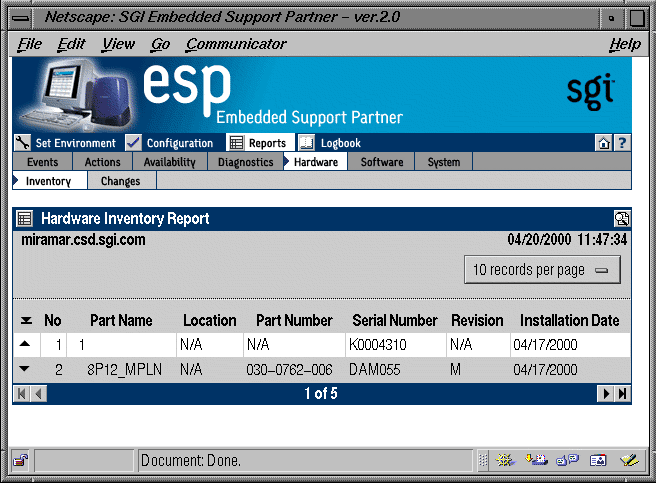656x483 pixels.
Task: Open ESP help question mark icon
Action: pos(622,143)
